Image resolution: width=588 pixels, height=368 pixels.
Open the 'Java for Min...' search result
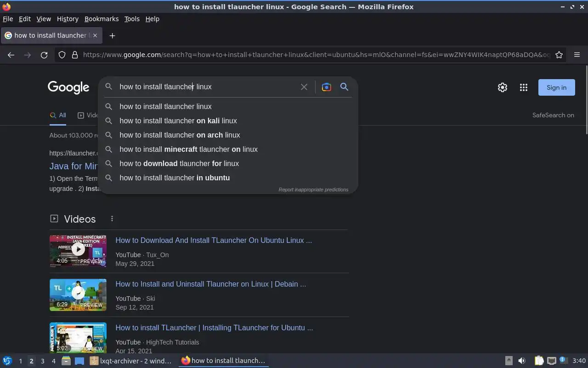pyautogui.click(x=73, y=166)
